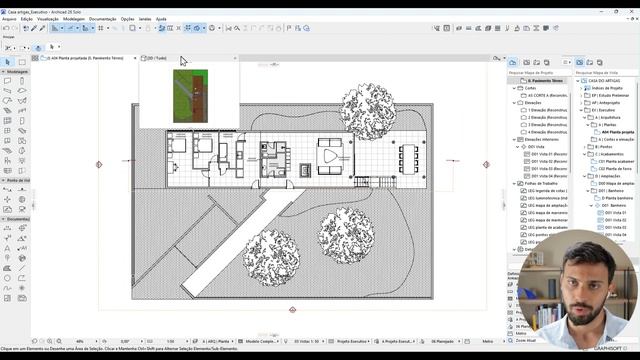
Task: Select the Arrow tool in toolbox
Action: 7,62
